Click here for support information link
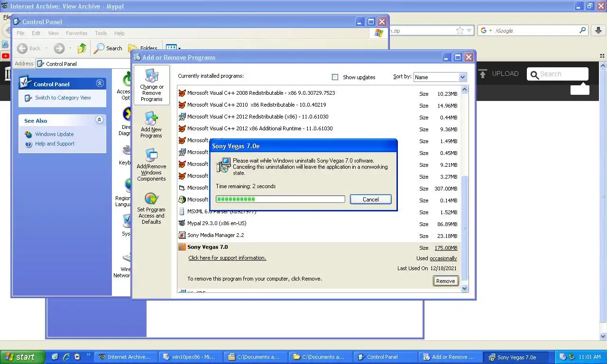This screenshot has height=364, width=607. click(227, 258)
